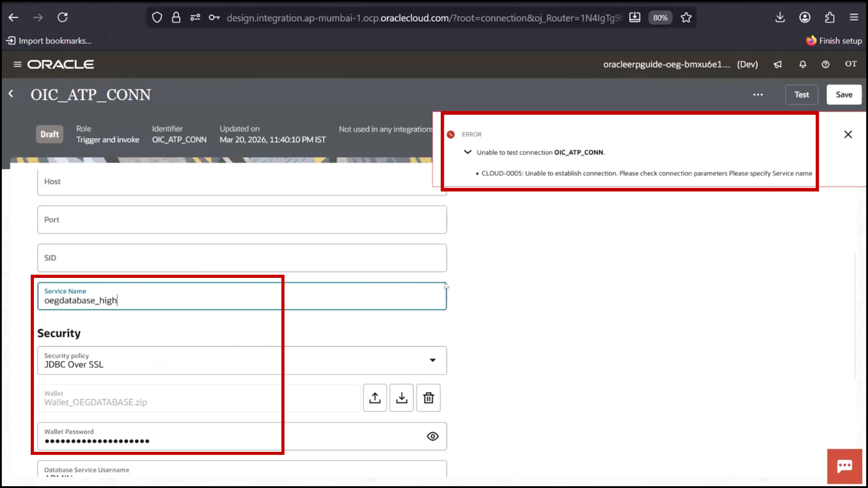Open the OT user profile menu
The image size is (868, 488).
851,64
